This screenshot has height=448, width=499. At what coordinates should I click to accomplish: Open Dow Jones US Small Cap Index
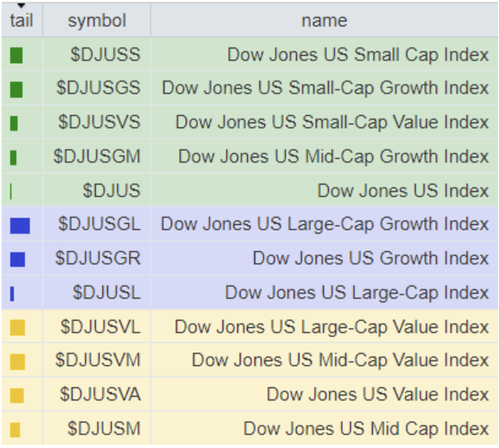[x=357, y=55]
